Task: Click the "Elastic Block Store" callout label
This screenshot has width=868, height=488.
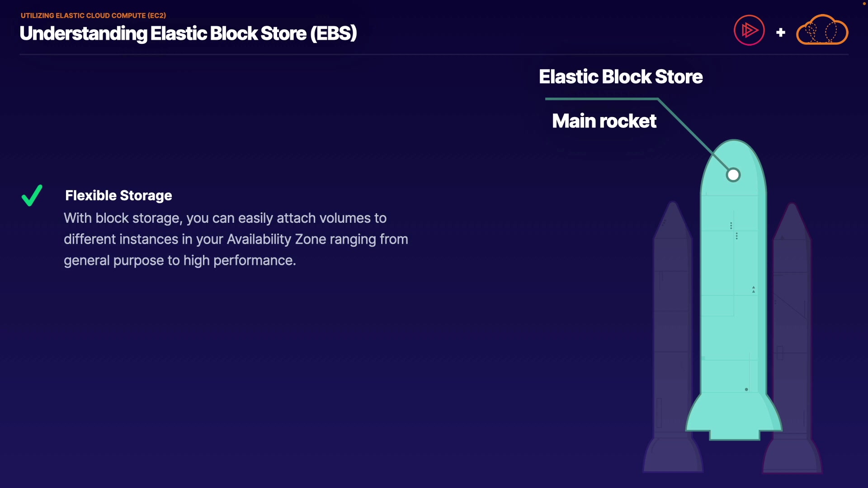Action: click(621, 77)
